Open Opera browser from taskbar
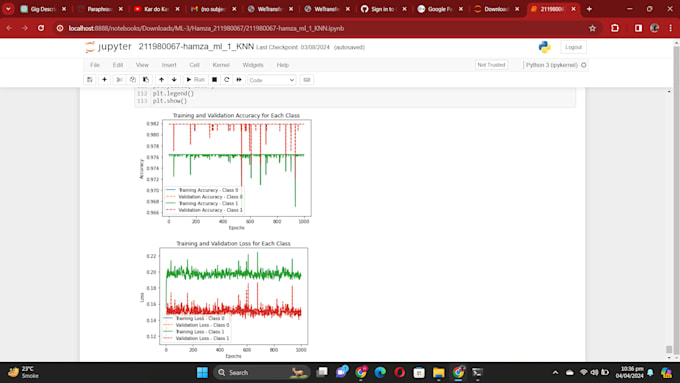 click(x=399, y=372)
